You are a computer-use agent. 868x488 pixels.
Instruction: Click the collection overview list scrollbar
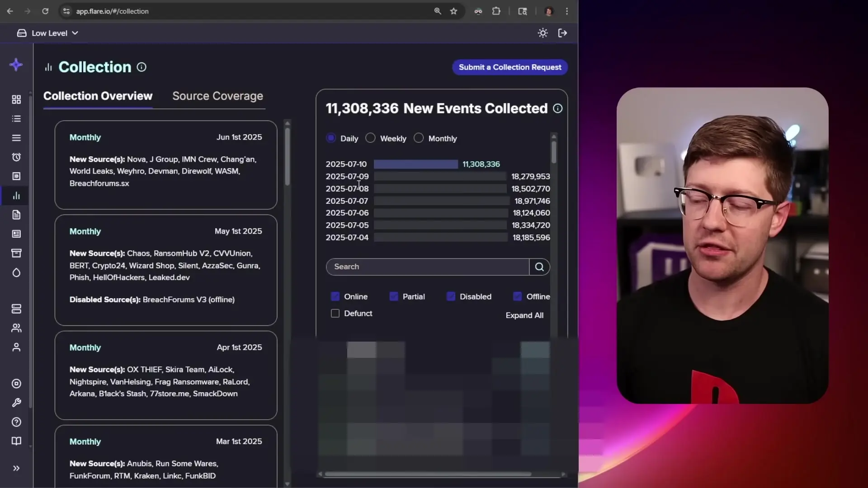click(x=288, y=156)
